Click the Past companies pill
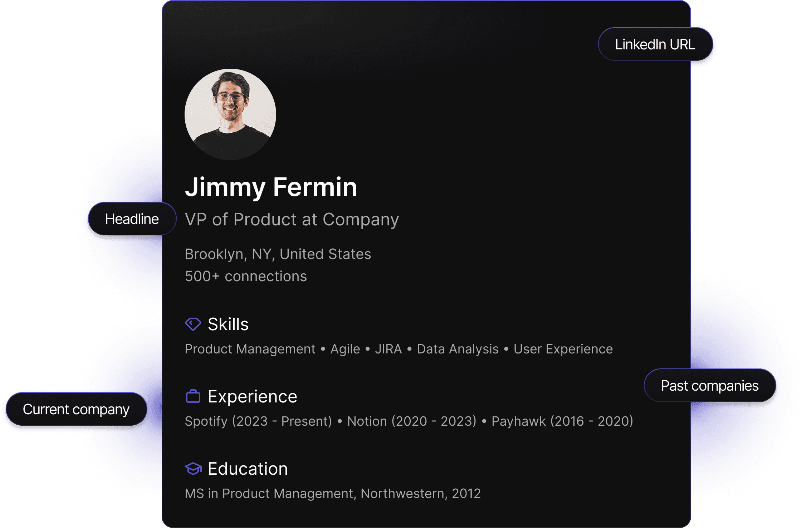The width and height of the screenshot is (812, 528). (709, 386)
